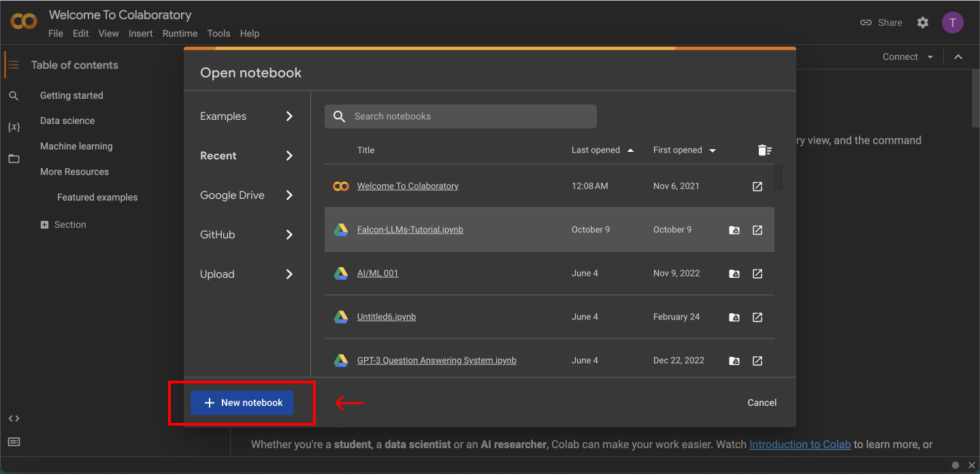Open the Untitled6.ipynb notebook link
This screenshot has width=980, height=474.
coord(387,317)
